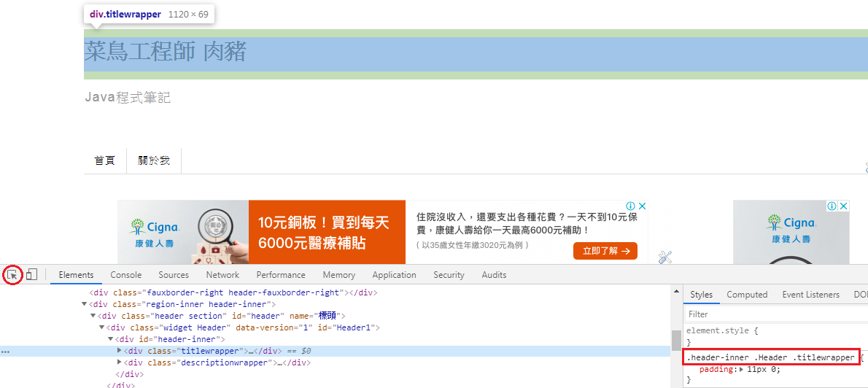Click the Styles Filter input field
The width and height of the screenshot is (868, 388).
click(773, 314)
